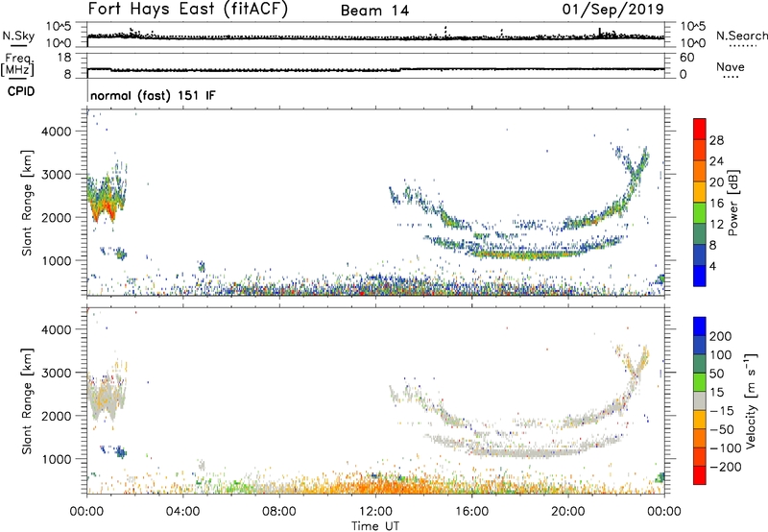Click the '12:00' time axis tick label
The width and height of the screenshot is (768, 532).
click(x=375, y=512)
